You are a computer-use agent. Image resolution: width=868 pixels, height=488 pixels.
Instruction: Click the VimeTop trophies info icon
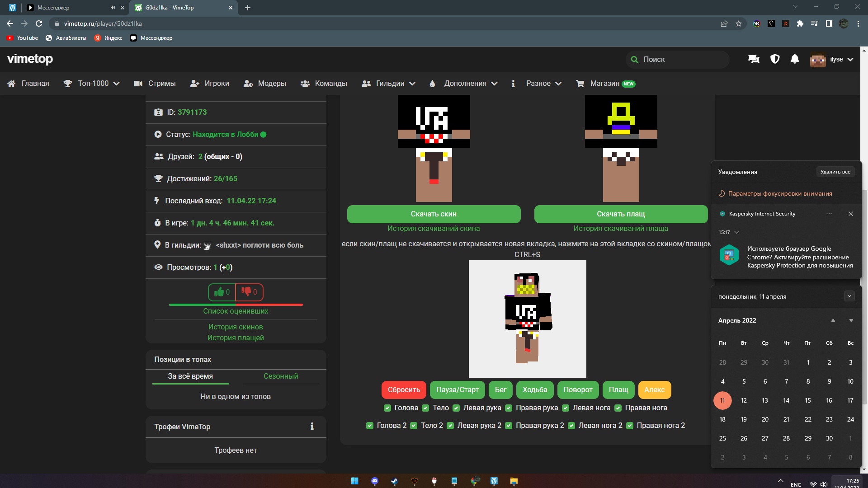312,427
